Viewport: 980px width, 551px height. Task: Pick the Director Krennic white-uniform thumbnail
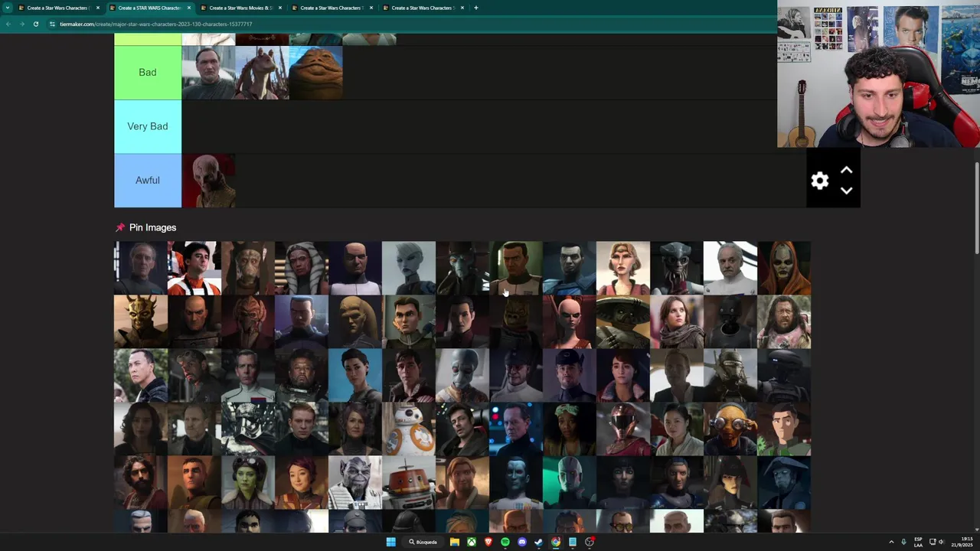tap(248, 375)
